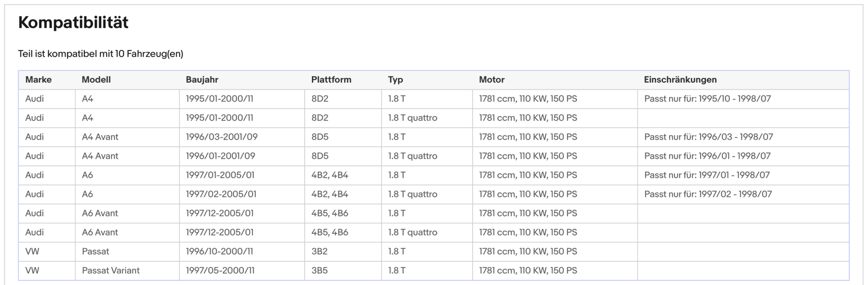The height and width of the screenshot is (285, 868).
Task: Click the Modell column header
Action: [96, 80]
